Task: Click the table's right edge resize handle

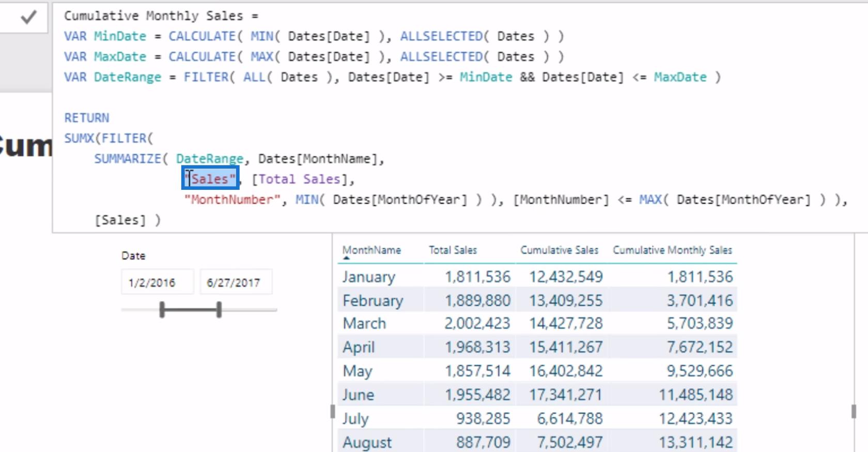Action: (854, 411)
